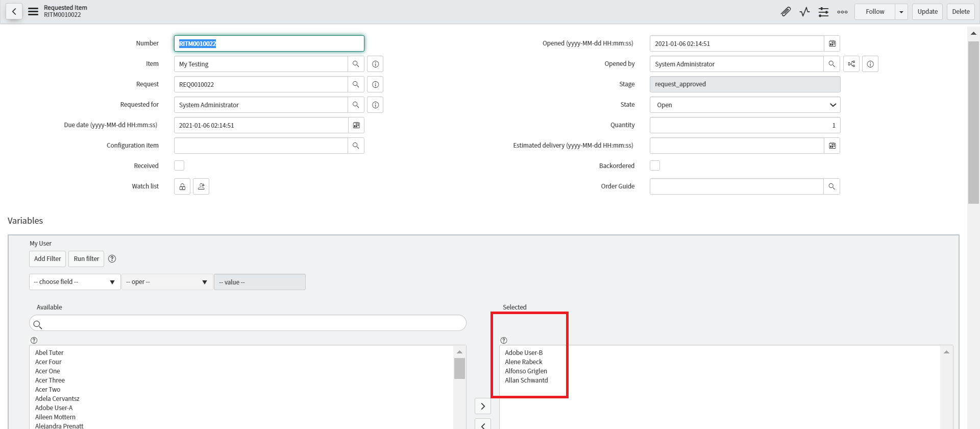Viewport: 980px width, 429px height.
Task: Open the choose field dropdown
Action: (75, 282)
